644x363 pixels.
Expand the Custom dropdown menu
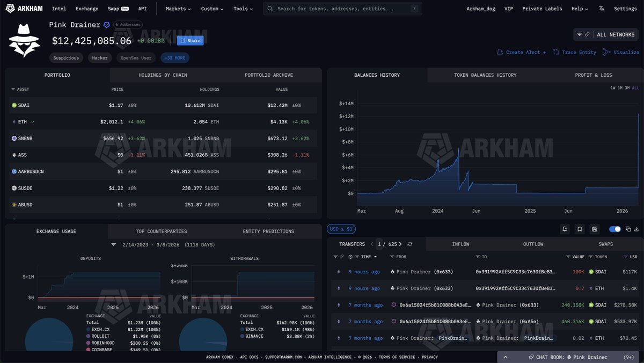(213, 9)
